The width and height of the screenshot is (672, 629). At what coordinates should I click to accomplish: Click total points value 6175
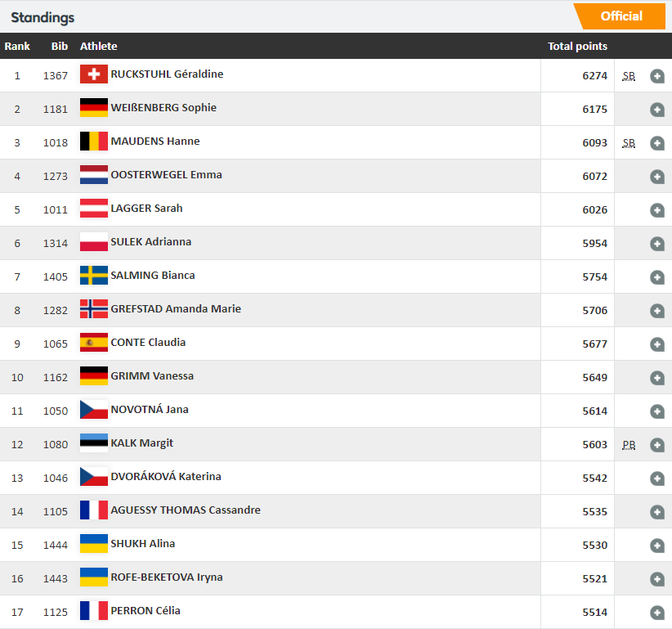coord(594,110)
